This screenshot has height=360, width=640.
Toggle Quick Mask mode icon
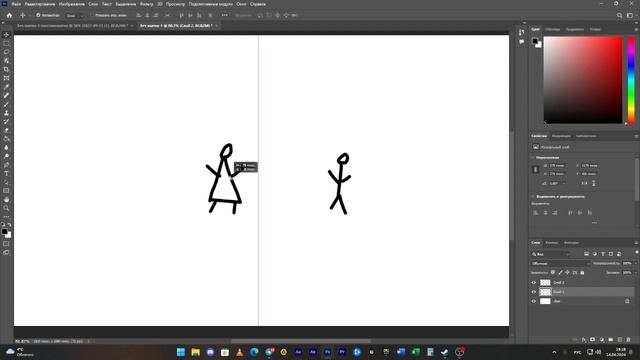pos(6,244)
